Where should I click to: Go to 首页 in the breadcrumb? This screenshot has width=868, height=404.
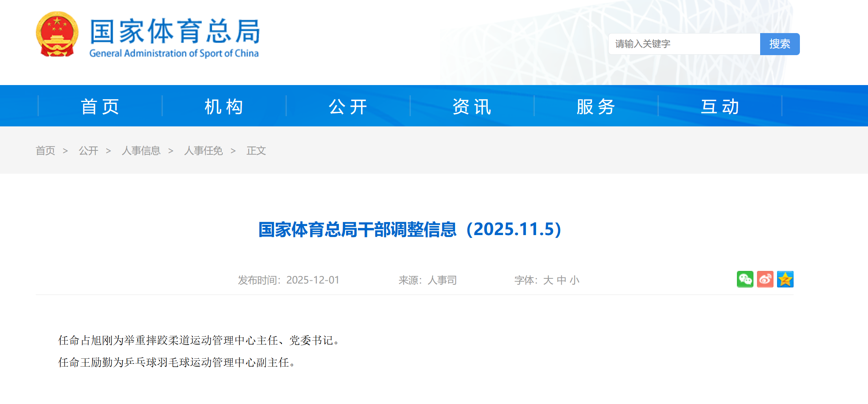coord(45,151)
